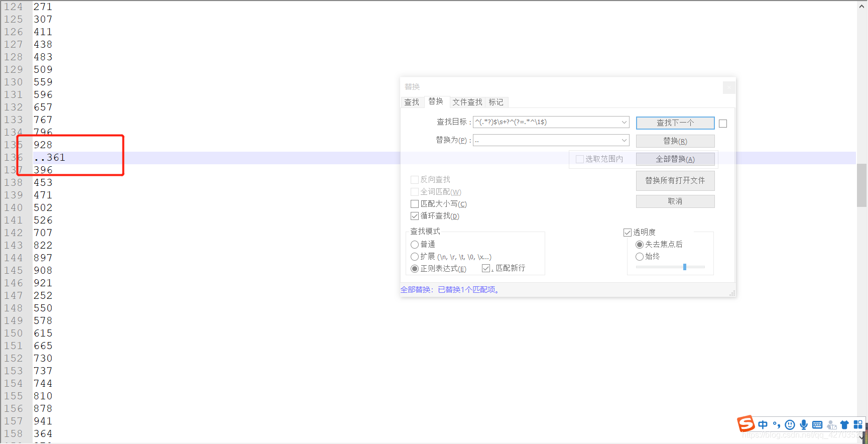Open the Sogou account user icon
Screen dimensions: 868x444
pyautogui.click(x=831, y=425)
